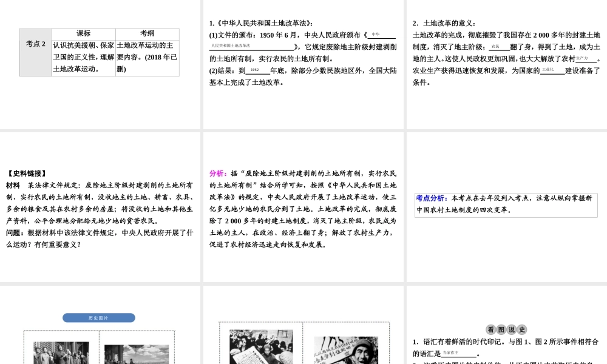Image resolution: width=607 pixels, height=364 pixels.
Task: Click the blank filled with '农民'
Action: pyautogui.click(x=499, y=47)
